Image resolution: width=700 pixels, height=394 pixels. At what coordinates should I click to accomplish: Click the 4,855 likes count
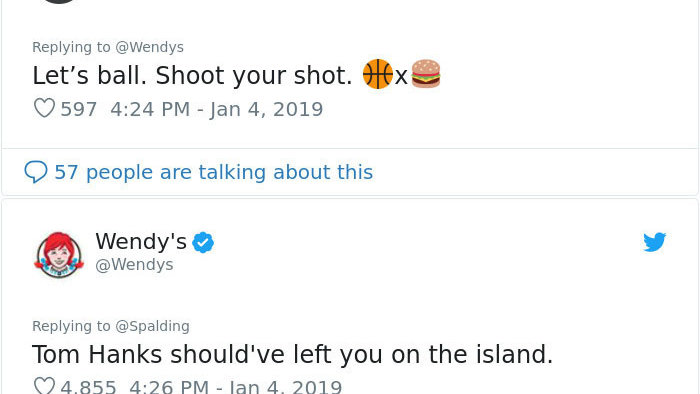(x=88, y=386)
